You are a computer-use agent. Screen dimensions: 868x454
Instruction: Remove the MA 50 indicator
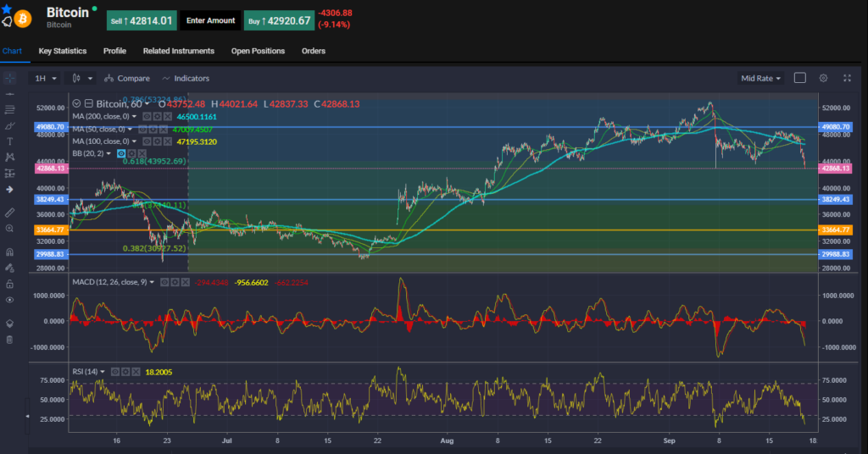click(x=164, y=130)
